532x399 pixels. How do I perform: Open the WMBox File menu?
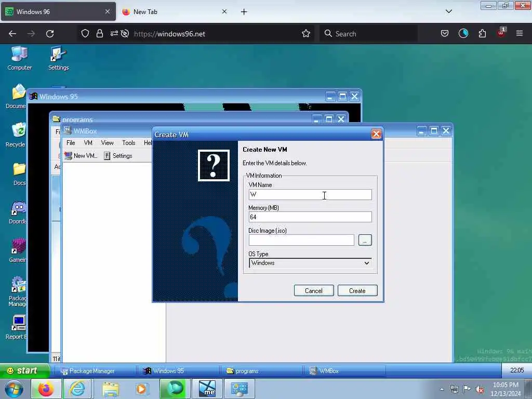71,143
